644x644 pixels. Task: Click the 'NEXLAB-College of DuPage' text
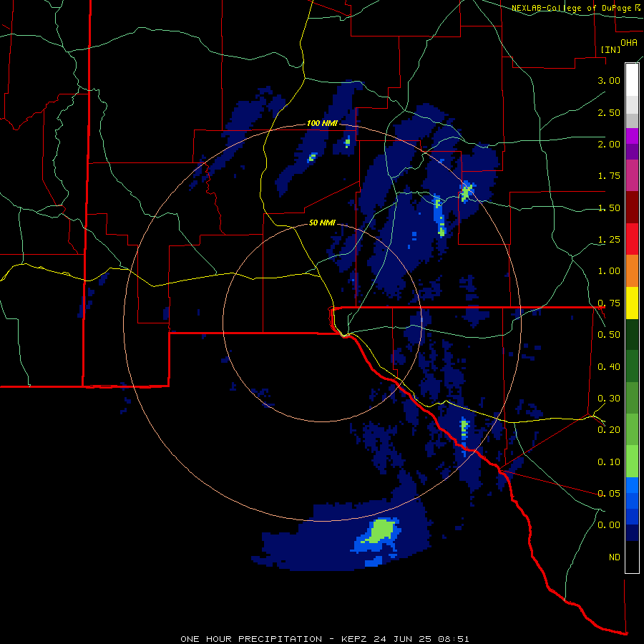click(x=572, y=8)
